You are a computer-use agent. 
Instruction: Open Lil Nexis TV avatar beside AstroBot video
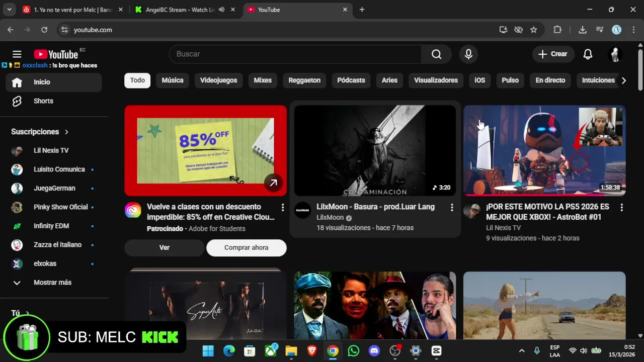472,211
